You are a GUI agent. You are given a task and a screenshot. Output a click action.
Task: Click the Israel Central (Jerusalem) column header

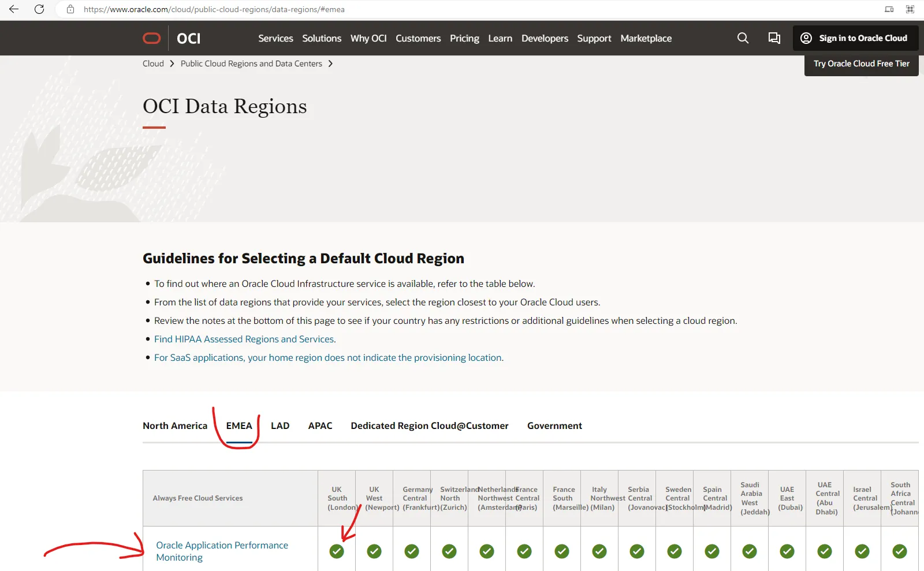(862, 498)
